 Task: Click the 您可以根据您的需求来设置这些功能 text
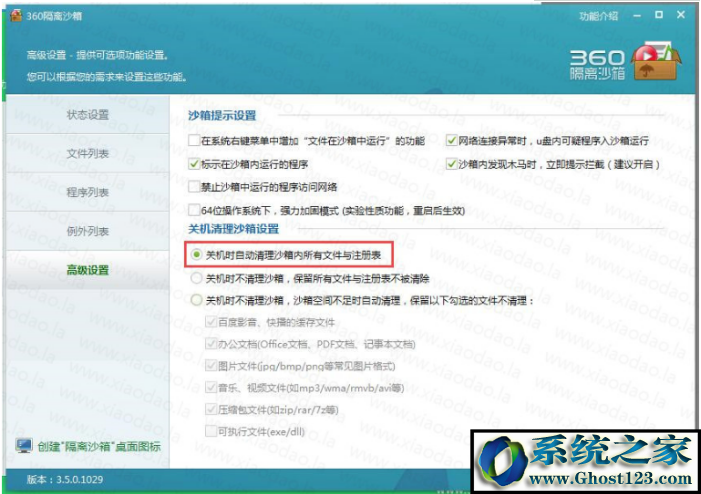coord(106,77)
